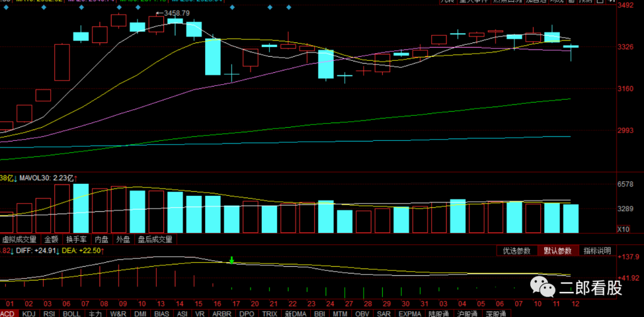Viewport: 644px width, 317px height.
Task: Select the MTM indicator tab
Action: 340,313
